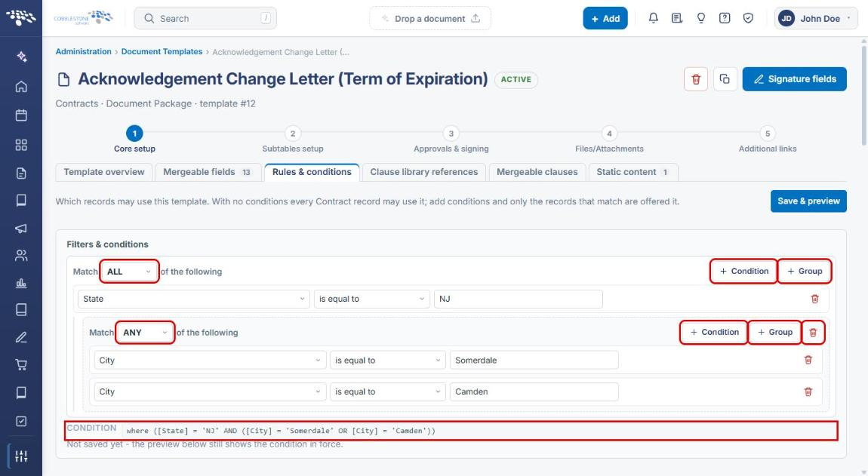Image resolution: width=868 pixels, height=476 pixels.
Task: Delete the State condition row
Action: pos(815,299)
